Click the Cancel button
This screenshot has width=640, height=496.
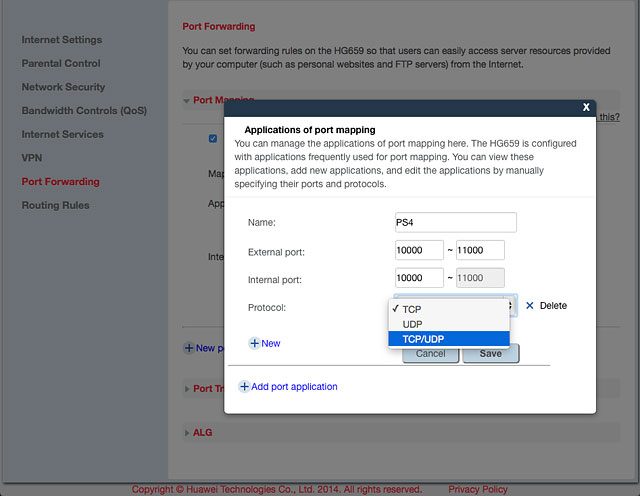pos(431,354)
